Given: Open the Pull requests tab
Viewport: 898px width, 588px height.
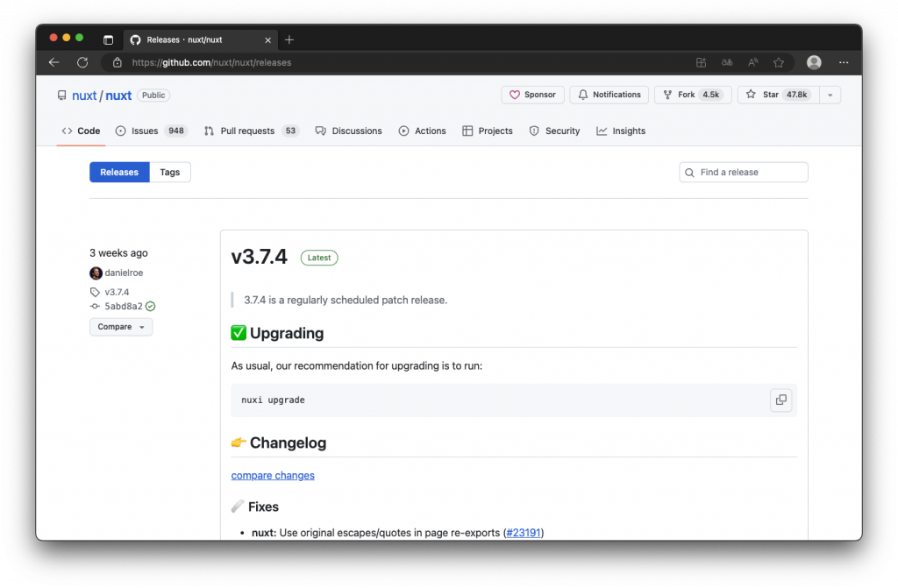Looking at the screenshot, I should (252, 131).
